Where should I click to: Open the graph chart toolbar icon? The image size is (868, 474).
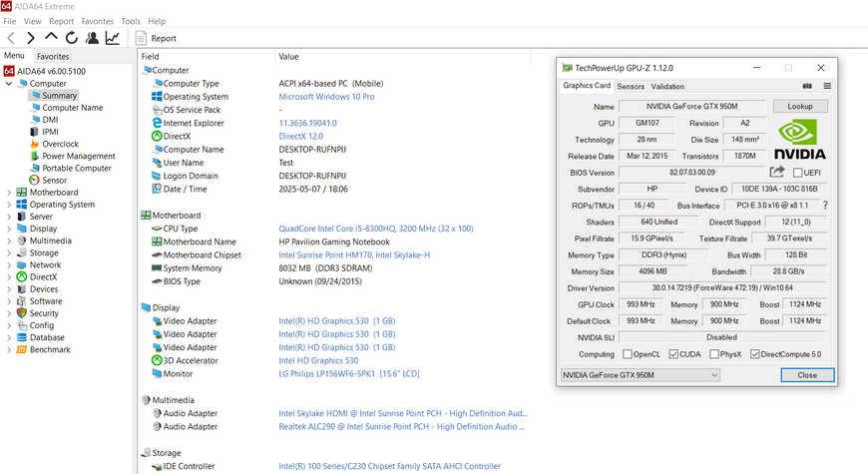113,38
